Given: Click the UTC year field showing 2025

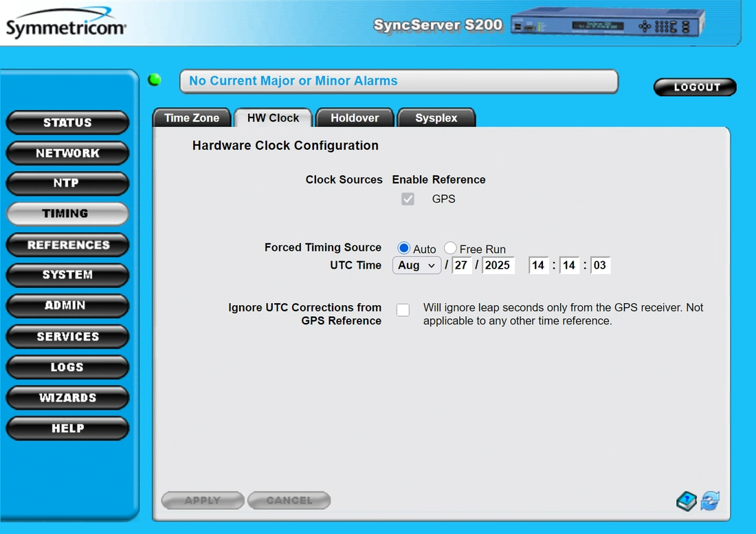Looking at the screenshot, I should (x=498, y=265).
